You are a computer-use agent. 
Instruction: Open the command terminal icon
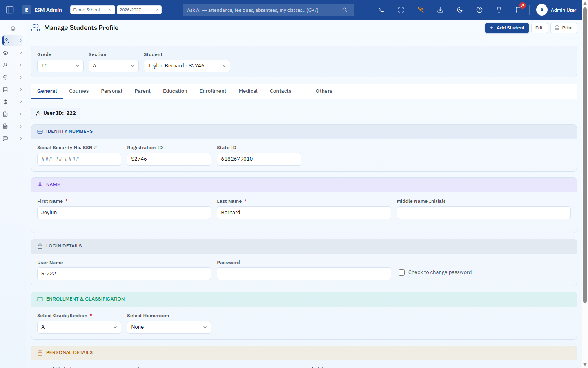click(x=381, y=10)
